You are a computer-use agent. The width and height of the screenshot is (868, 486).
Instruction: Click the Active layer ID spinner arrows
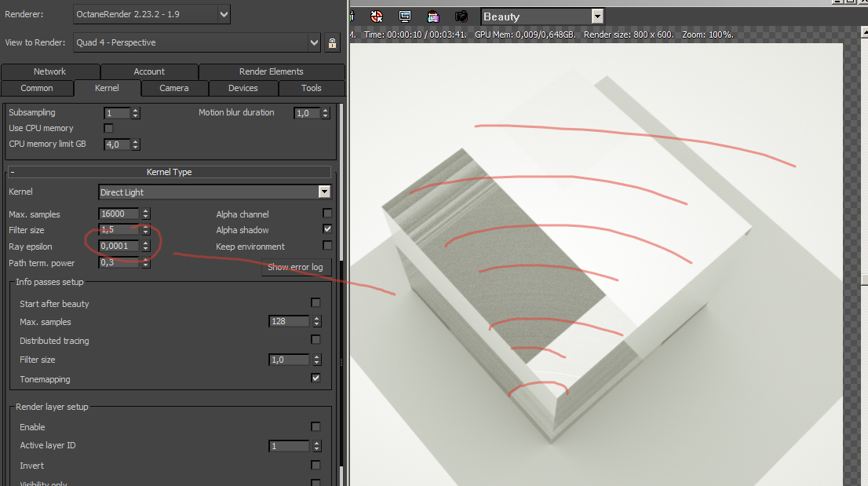[x=316, y=446]
